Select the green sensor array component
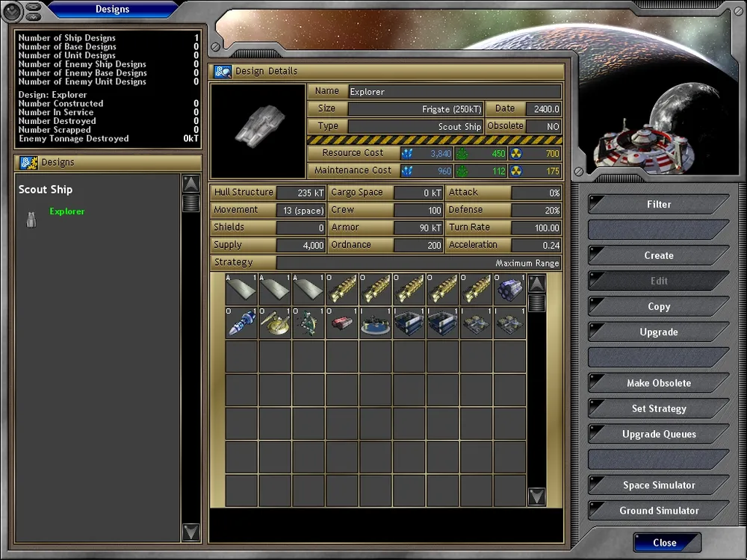 pyautogui.click(x=309, y=323)
